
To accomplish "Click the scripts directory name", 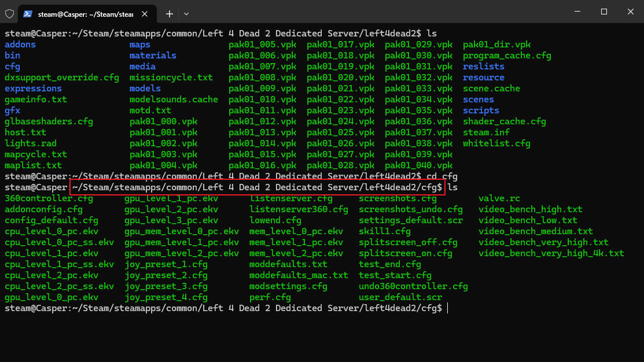I will tap(481, 110).
